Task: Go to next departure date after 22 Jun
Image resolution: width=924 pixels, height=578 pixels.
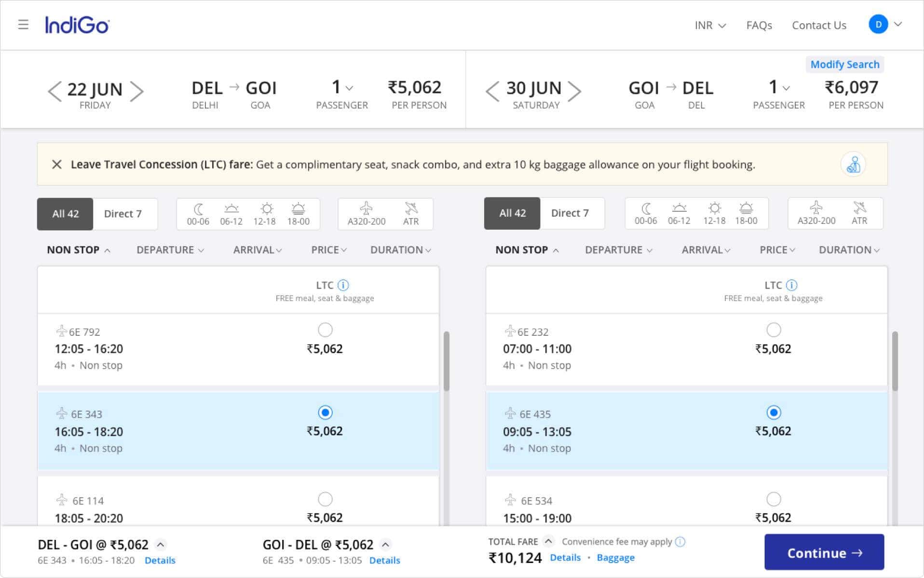Action: [137, 91]
